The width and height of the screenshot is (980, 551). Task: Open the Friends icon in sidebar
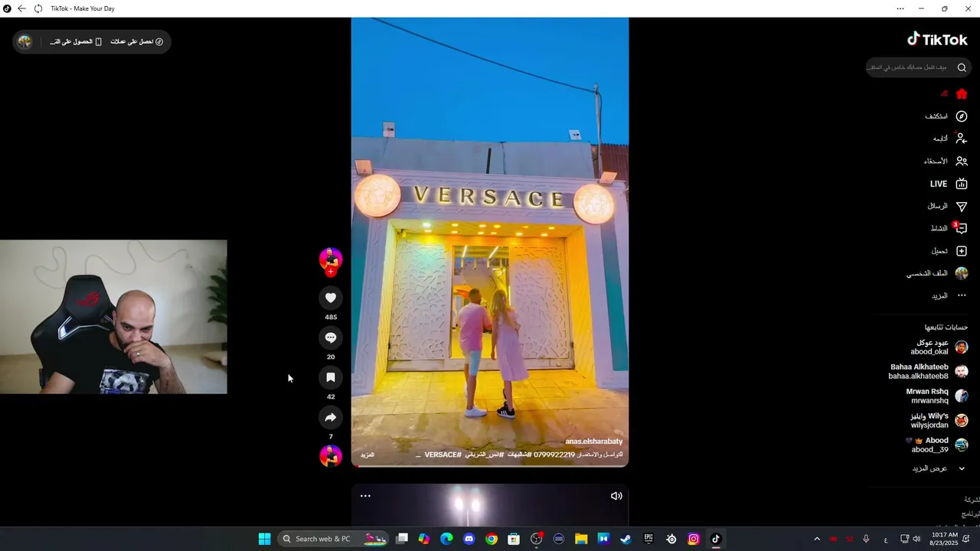(x=962, y=161)
